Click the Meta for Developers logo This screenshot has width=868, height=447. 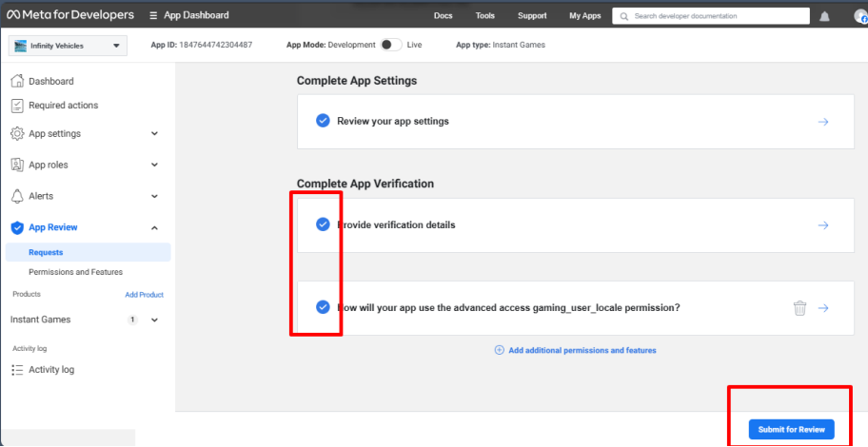(70, 15)
